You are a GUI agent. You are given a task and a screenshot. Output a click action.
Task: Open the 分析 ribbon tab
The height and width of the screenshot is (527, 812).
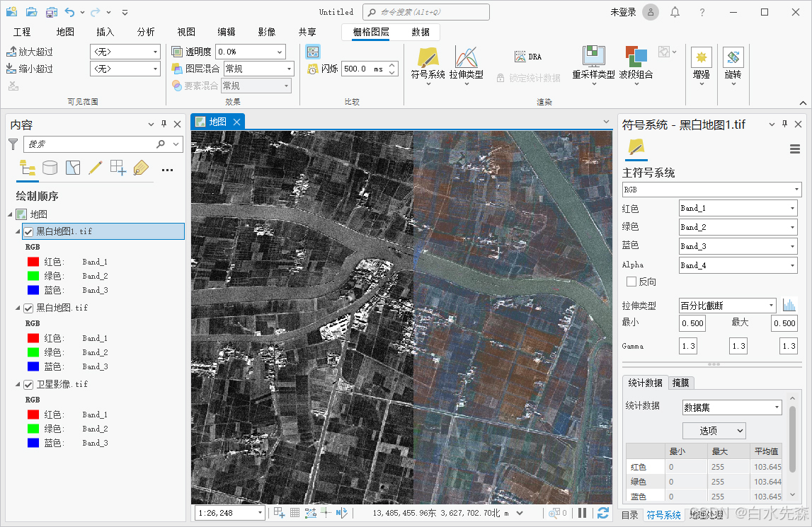146,32
